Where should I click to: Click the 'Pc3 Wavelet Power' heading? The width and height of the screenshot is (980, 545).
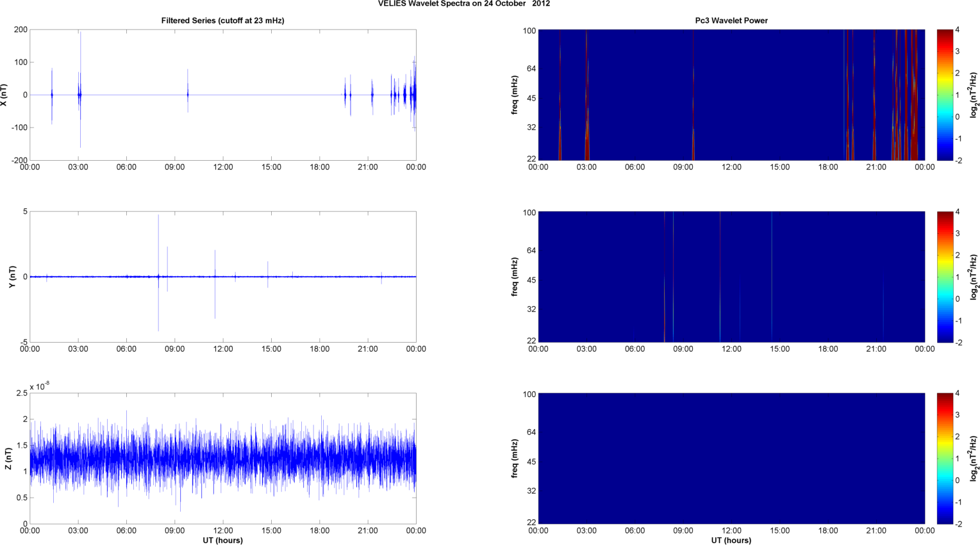pos(731,20)
